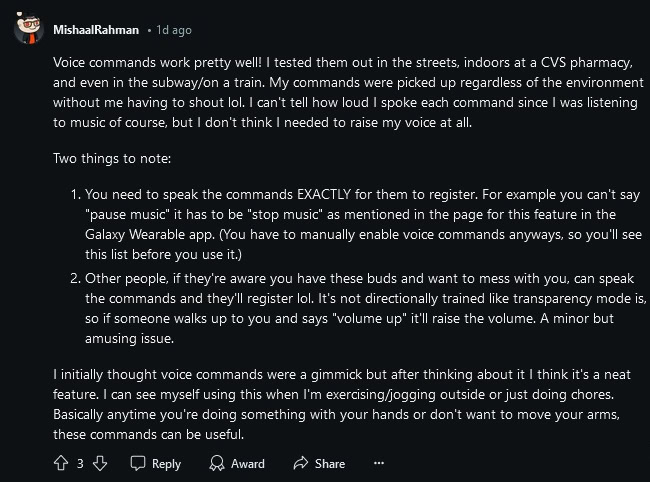This screenshot has height=482, width=650.
Task: Click the Reply speech bubble icon
Action: (138, 463)
